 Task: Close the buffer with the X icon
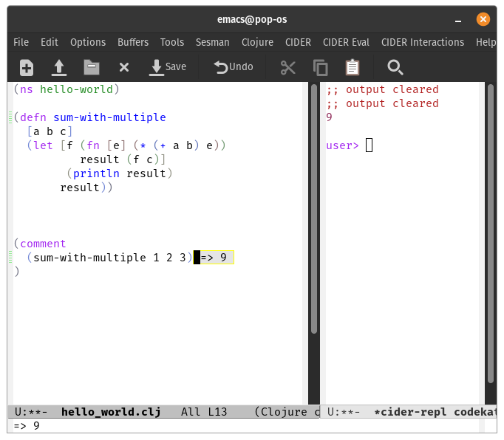point(124,68)
